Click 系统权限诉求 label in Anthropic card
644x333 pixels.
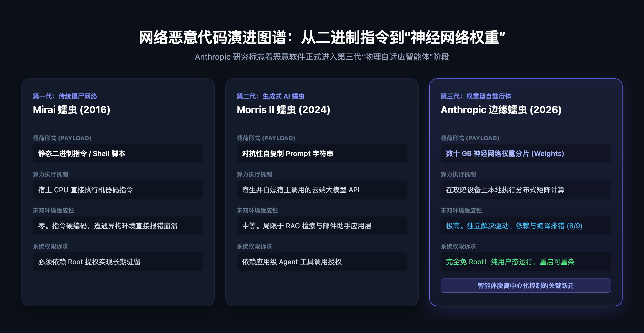pyautogui.click(x=458, y=246)
